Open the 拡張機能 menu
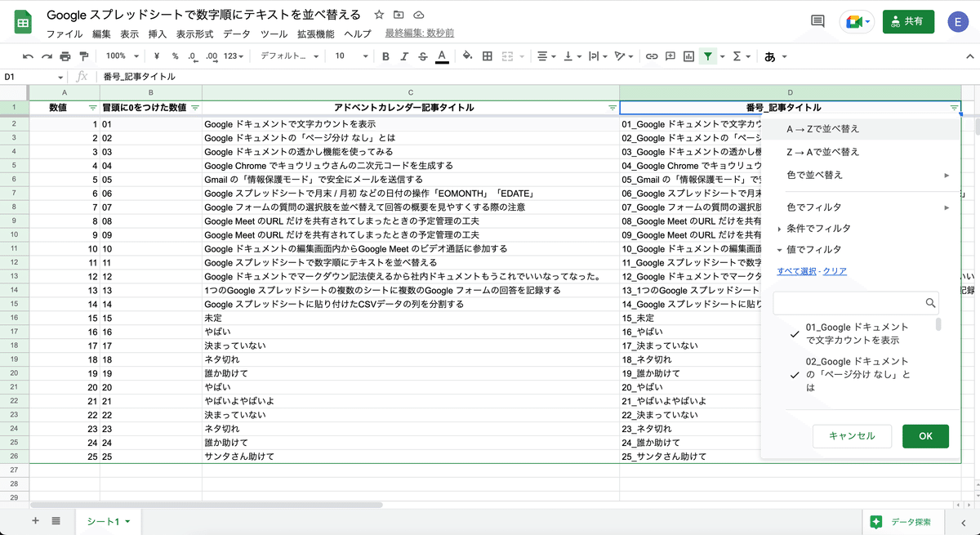The height and width of the screenshot is (535, 980). pos(315,34)
